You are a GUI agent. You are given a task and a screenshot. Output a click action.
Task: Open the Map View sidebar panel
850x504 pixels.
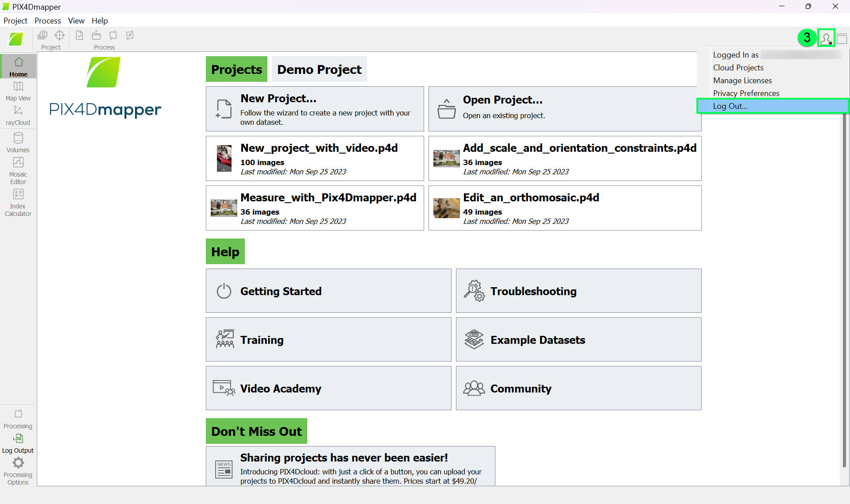[18, 91]
